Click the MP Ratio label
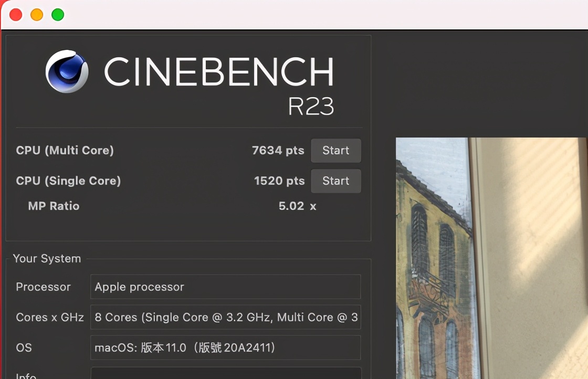 pyautogui.click(x=54, y=206)
